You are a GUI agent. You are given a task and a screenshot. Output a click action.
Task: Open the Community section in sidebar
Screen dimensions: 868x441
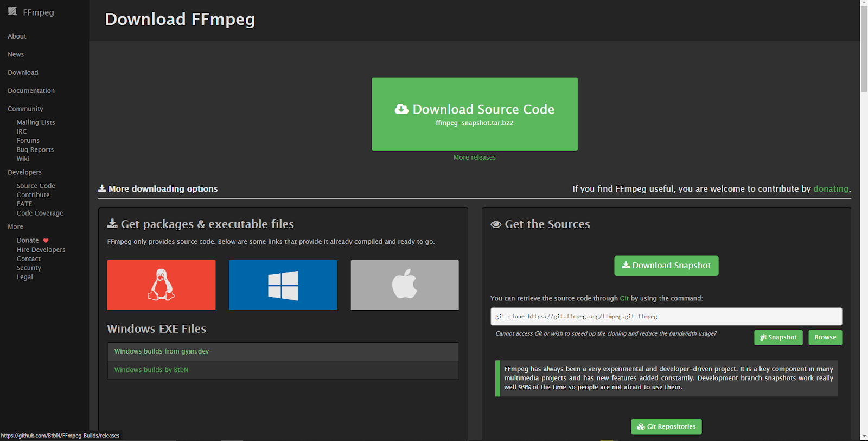tap(25, 109)
